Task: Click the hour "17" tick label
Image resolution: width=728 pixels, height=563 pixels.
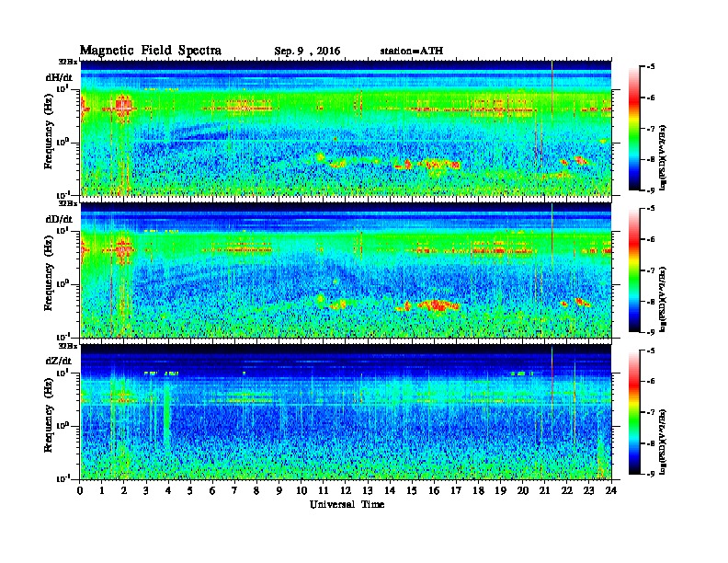Action: coord(457,491)
